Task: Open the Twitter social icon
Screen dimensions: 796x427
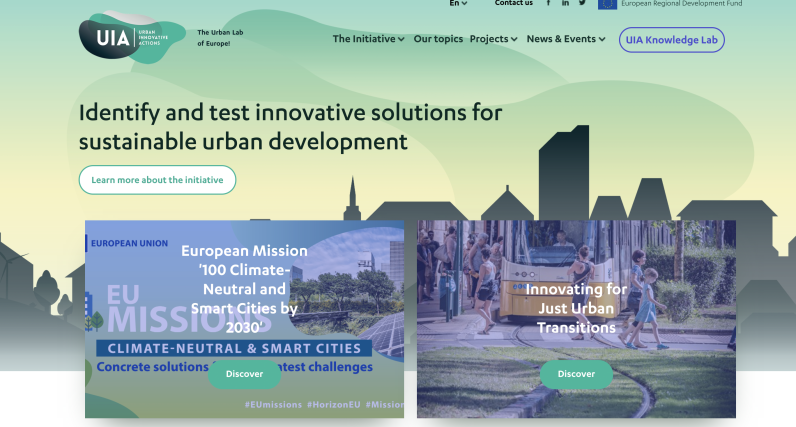Action: pyautogui.click(x=582, y=3)
